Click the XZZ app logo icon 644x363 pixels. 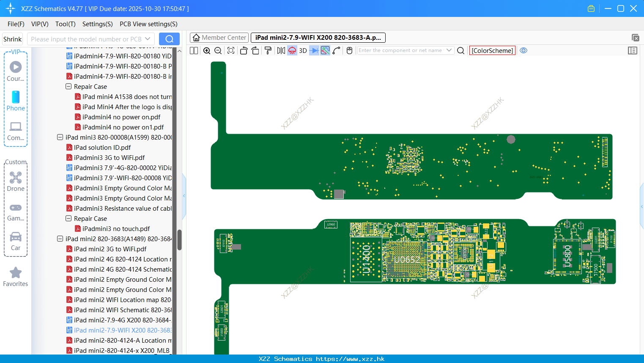(11, 8)
